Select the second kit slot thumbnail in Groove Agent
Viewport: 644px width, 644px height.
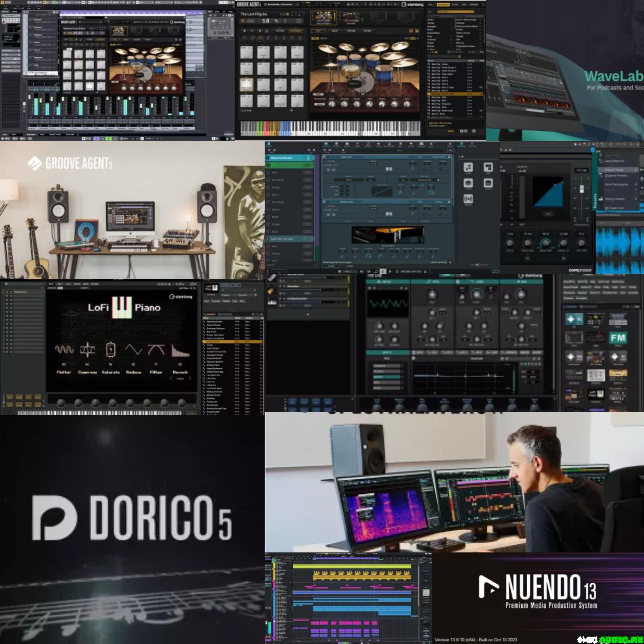(351, 18)
